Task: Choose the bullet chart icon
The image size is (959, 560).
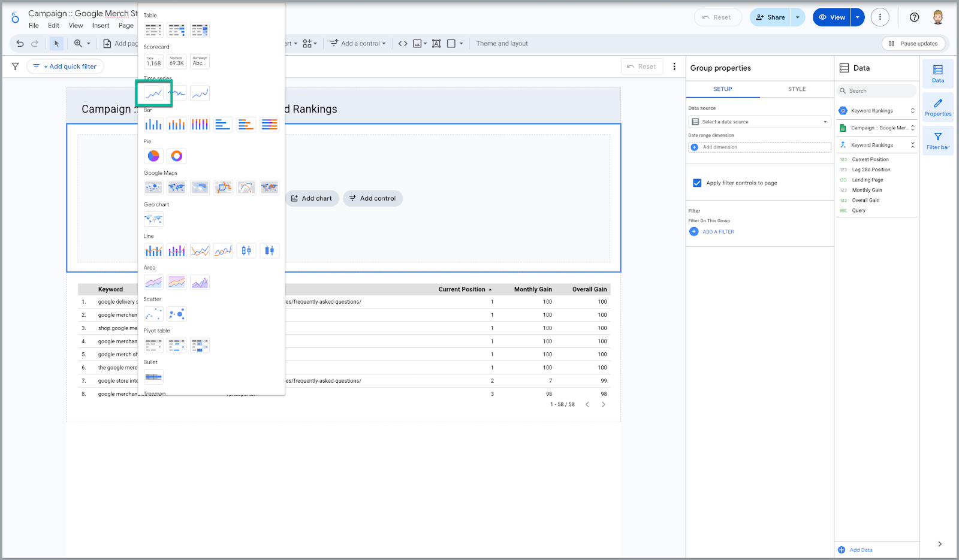Action: tap(153, 377)
